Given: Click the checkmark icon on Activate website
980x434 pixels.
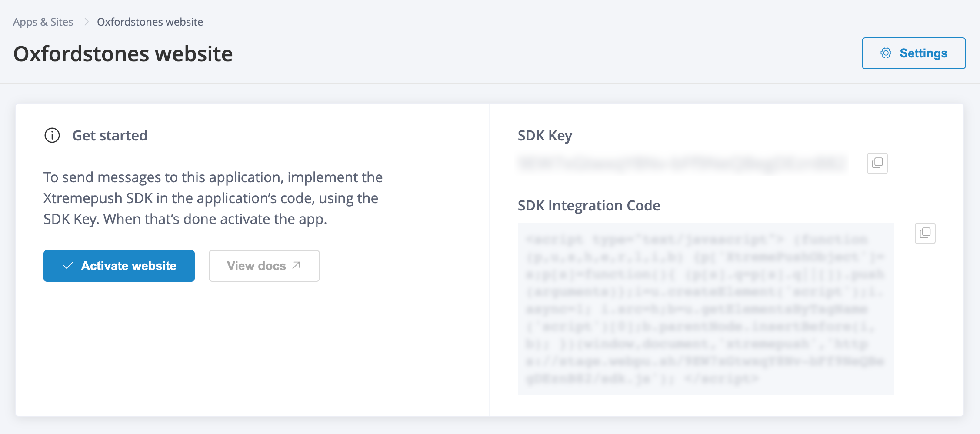Looking at the screenshot, I should [x=68, y=266].
